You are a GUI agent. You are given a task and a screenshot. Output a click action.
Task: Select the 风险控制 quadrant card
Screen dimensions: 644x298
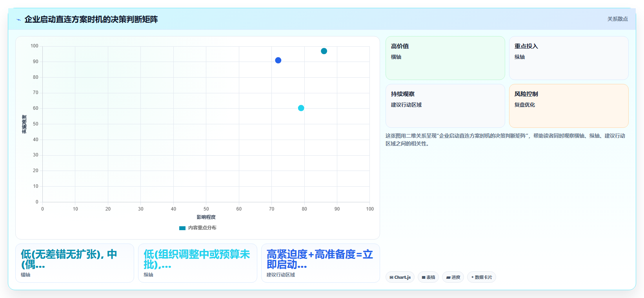pos(569,106)
